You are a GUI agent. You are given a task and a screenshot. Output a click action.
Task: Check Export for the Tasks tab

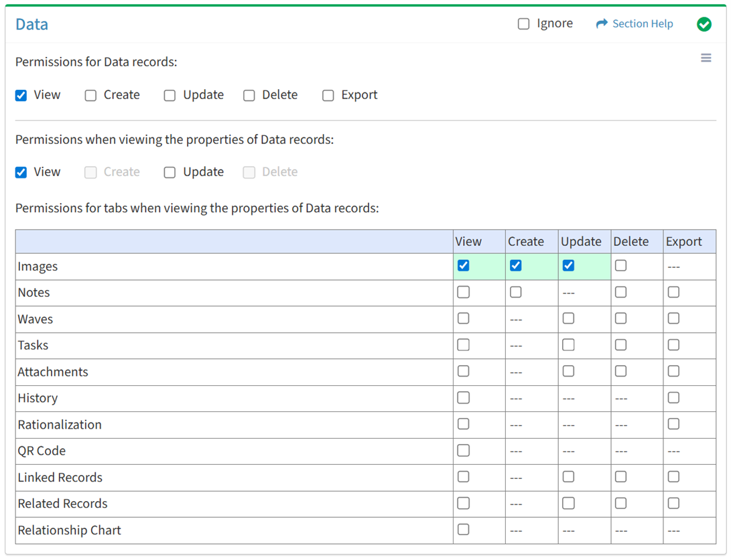click(x=673, y=345)
